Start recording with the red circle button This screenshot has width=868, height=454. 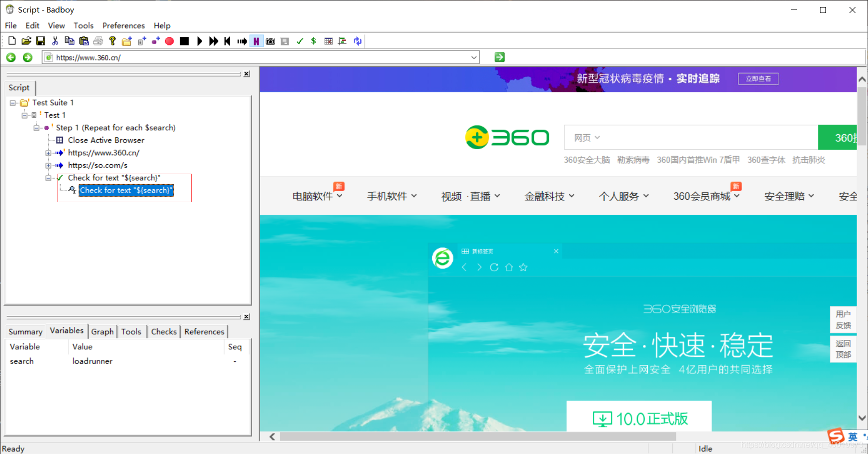tap(170, 41)
